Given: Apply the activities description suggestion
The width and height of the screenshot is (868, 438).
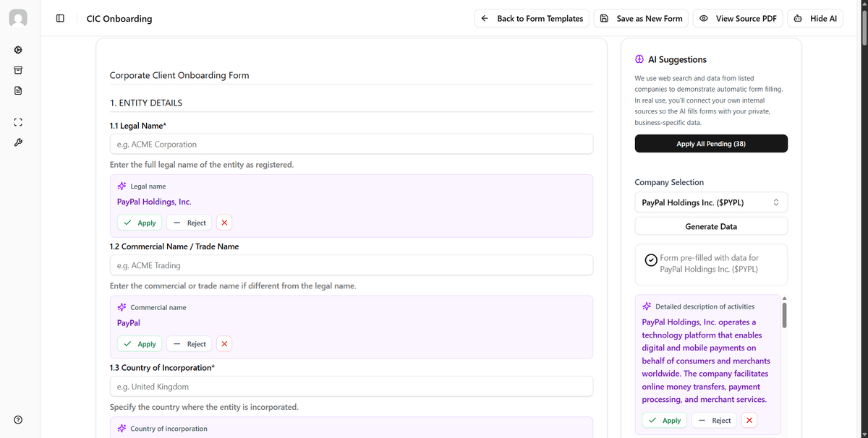Looking at the screenshot, I should pyautogui.click(x=665, y=421).
